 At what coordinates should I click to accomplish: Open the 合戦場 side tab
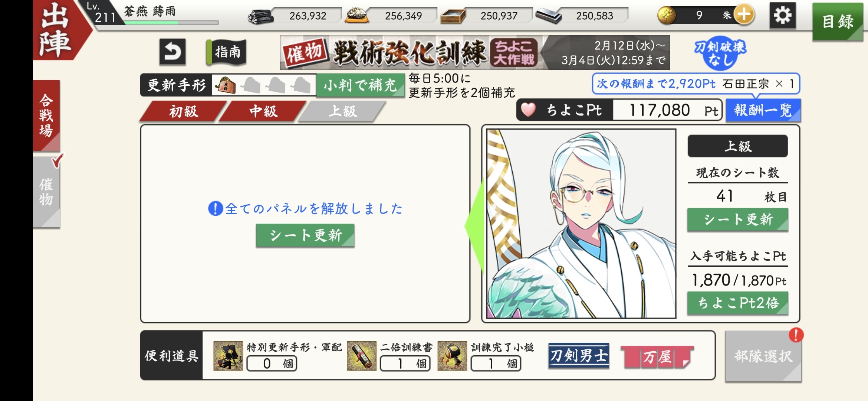[46, 115]
